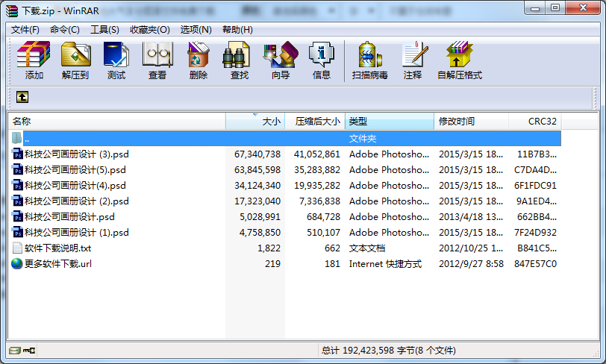Click PSD icon of 科技公司画册设计(4).psd
The width and height of the screenshot is (606, 364).
[17, 186]
